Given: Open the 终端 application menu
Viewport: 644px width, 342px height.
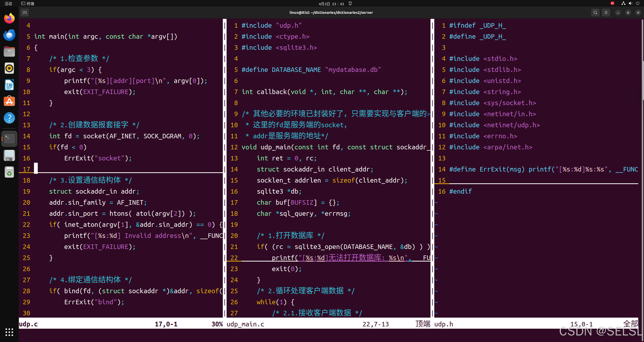Looking at the screenshot, I should pyautogui.click(x=28, y=3).
